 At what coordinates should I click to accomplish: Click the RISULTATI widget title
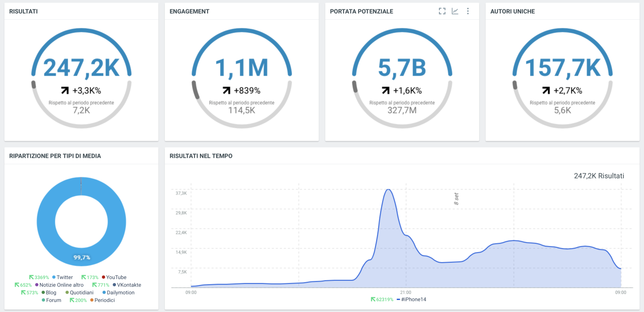coord(23,11)
